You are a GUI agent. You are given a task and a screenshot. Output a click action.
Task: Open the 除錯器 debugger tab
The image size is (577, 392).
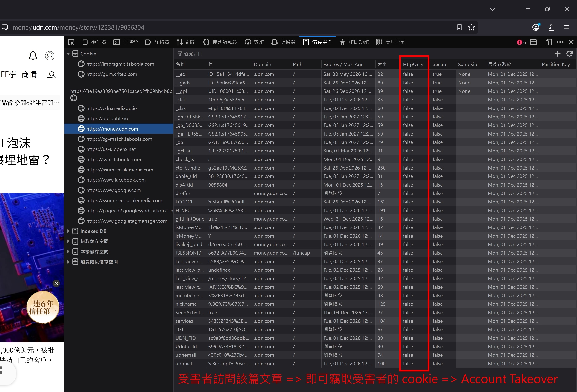157,42
